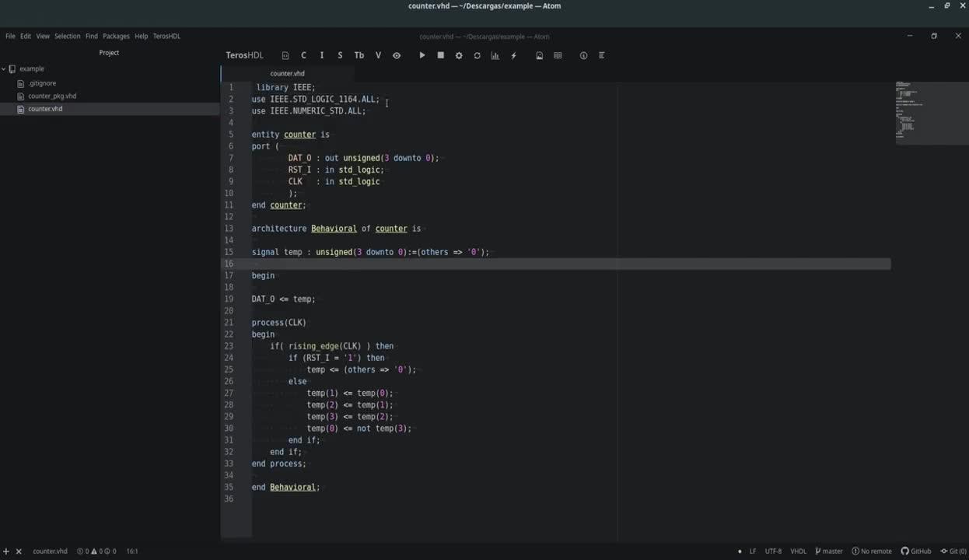Click the eye preview icon in TerosHDL toolbar

point(397,55)
